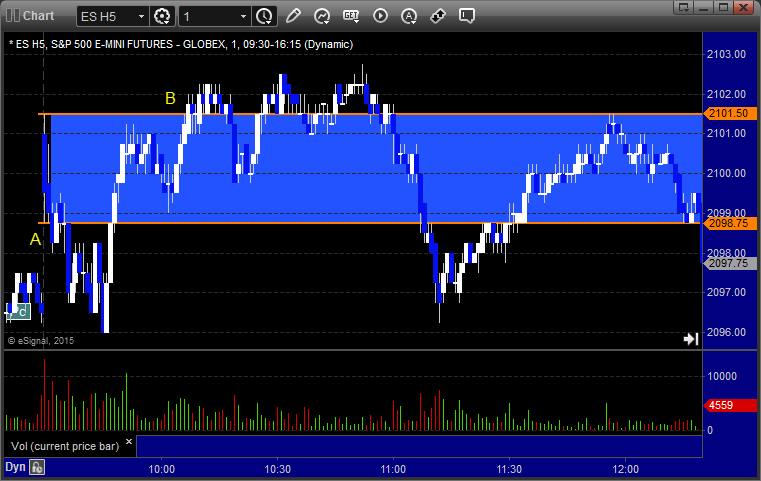
Task: Open the studies chart-line menu
Action: (x=322, y=16)
